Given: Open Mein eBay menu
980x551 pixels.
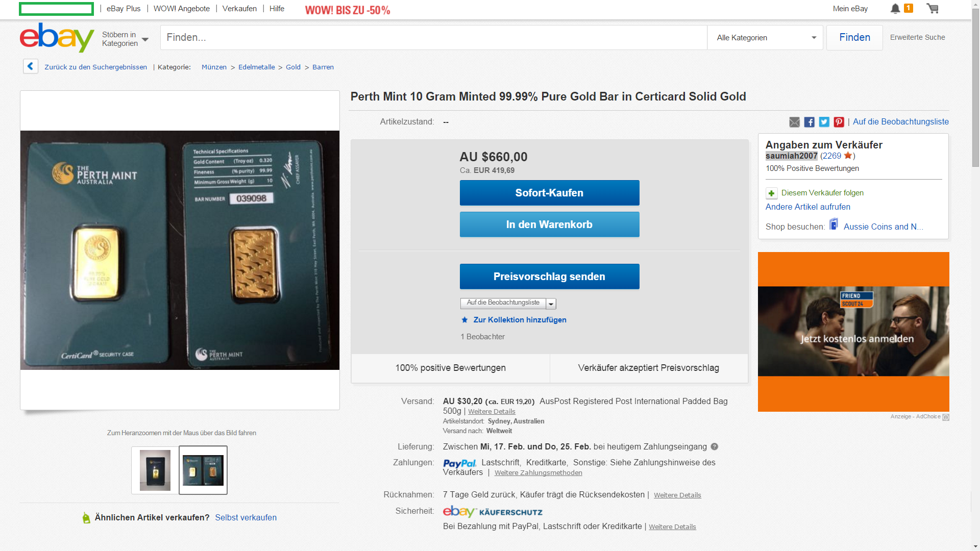Looking at the screenshot, I should (850, 9).
